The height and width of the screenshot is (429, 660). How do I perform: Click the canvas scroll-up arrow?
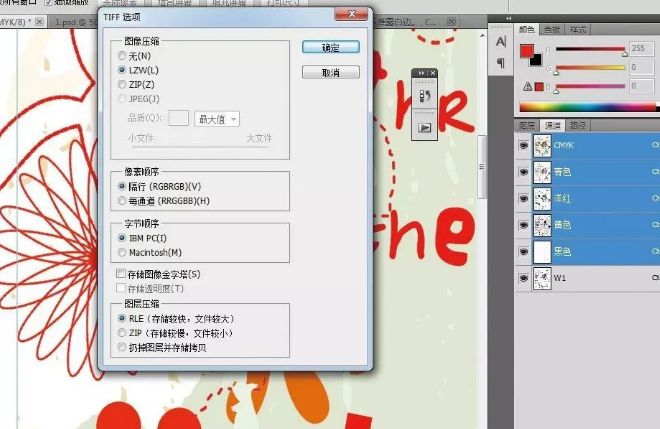(x=482, y=35)
